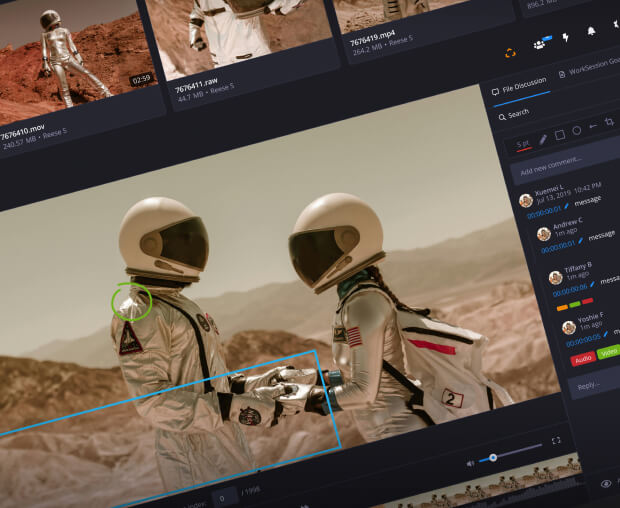Image resolution: width=620 pixels, height=508 pixels.
Task: Jump to Yoshie F's timestamp 00:00:00.05
Action: [x=583, y=340]
